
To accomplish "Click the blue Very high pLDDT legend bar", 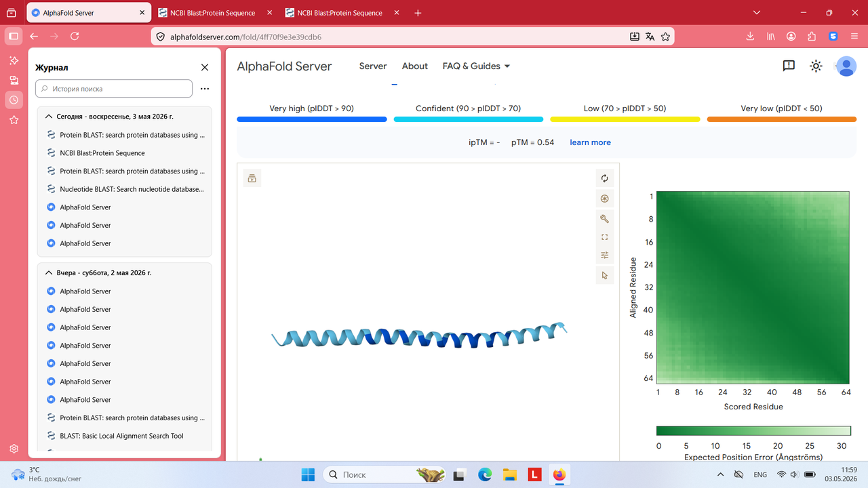I will [312, 119].
